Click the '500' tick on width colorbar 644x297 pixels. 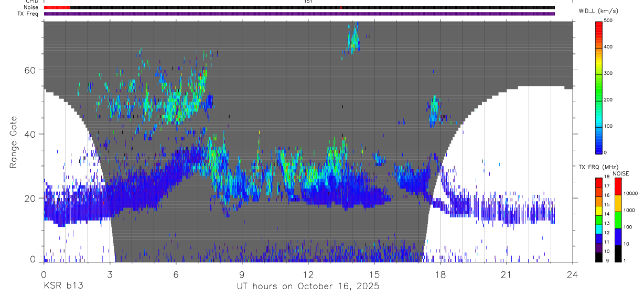608,20
